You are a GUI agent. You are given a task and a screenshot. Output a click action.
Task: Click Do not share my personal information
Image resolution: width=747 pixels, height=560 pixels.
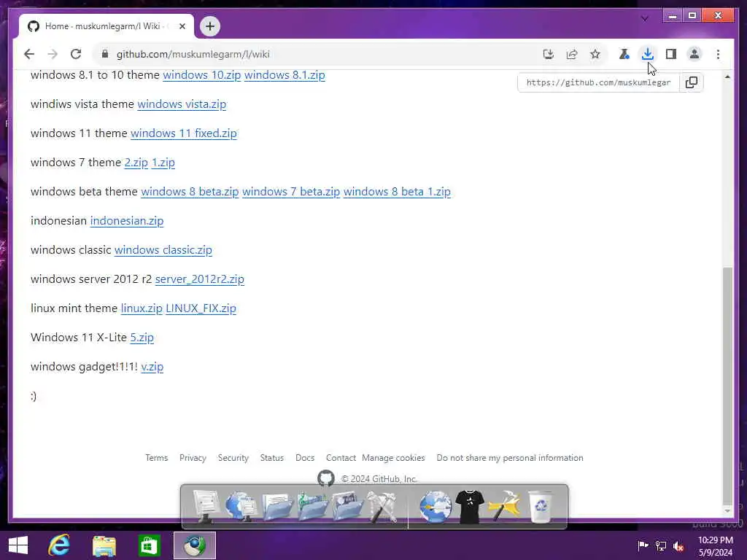510,458
